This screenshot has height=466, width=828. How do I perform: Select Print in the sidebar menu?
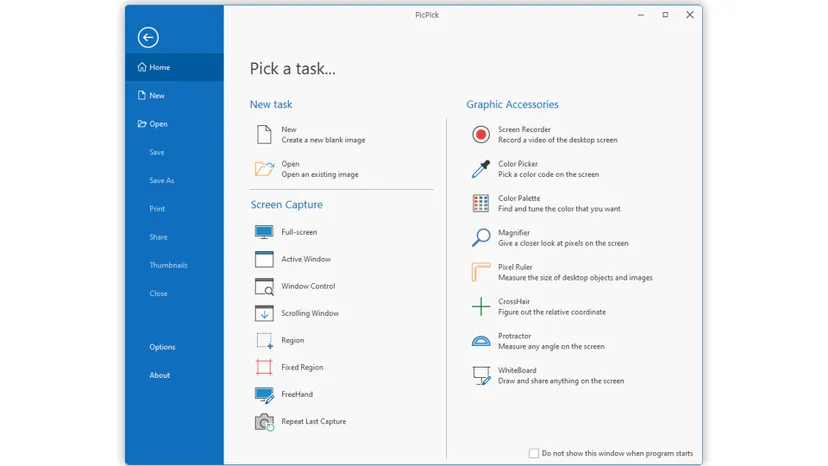(157, 209)
